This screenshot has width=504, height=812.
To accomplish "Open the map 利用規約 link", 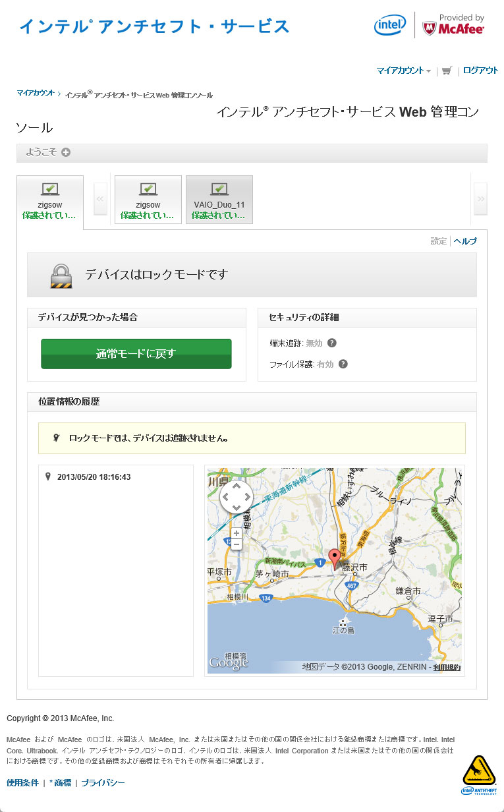I will [447, 667].
